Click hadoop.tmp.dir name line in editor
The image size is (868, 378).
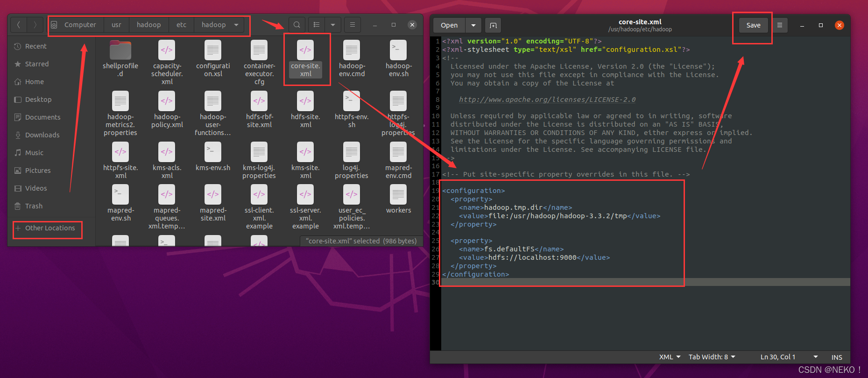coord(515,207)
